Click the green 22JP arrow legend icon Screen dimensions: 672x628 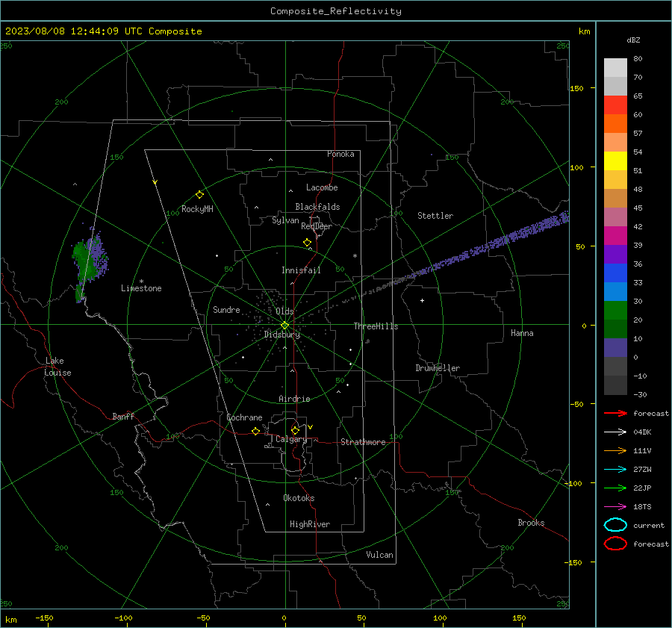[615, 488]
